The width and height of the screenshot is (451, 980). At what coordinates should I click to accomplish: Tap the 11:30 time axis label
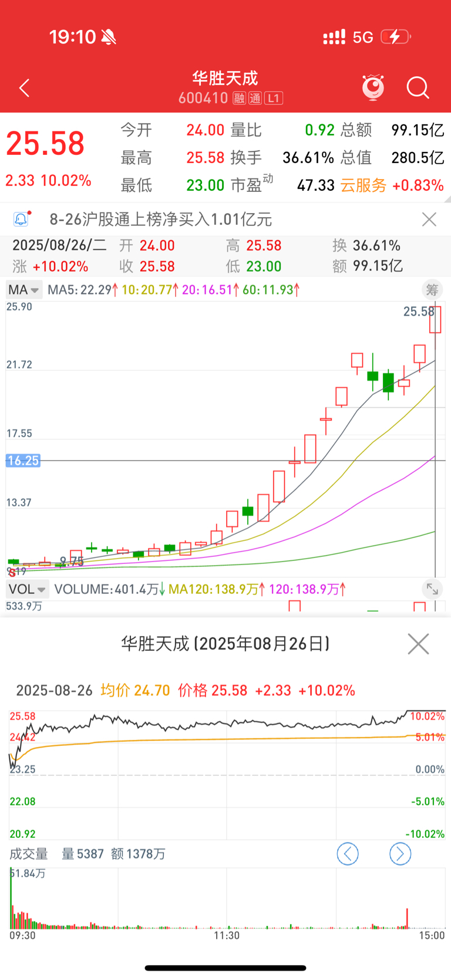point(227,935)
